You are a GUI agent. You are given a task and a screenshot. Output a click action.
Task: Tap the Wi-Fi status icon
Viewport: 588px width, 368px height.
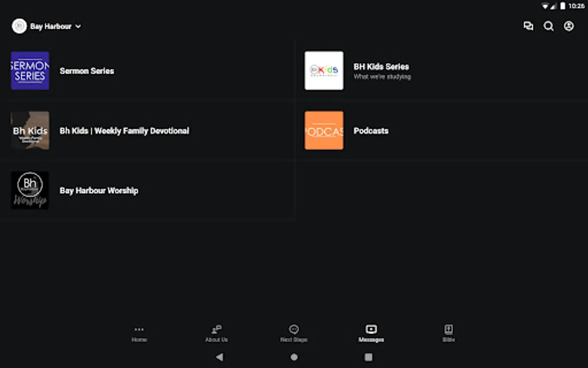click(x=545, y=6)
